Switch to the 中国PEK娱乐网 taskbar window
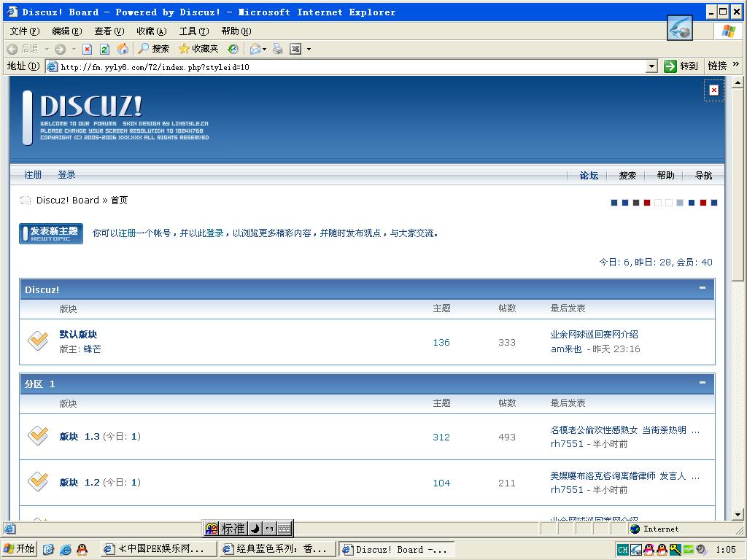747x560 pixels. click(158, 549)
